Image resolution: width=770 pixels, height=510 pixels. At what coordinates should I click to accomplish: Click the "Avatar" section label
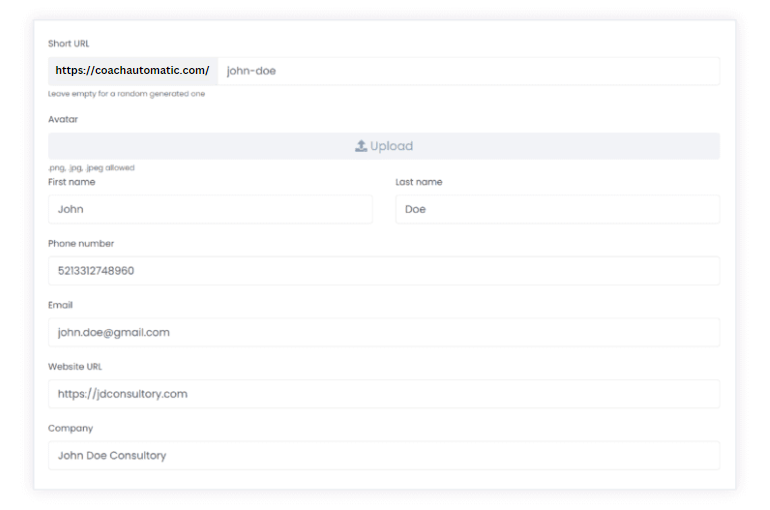point(63,119)
